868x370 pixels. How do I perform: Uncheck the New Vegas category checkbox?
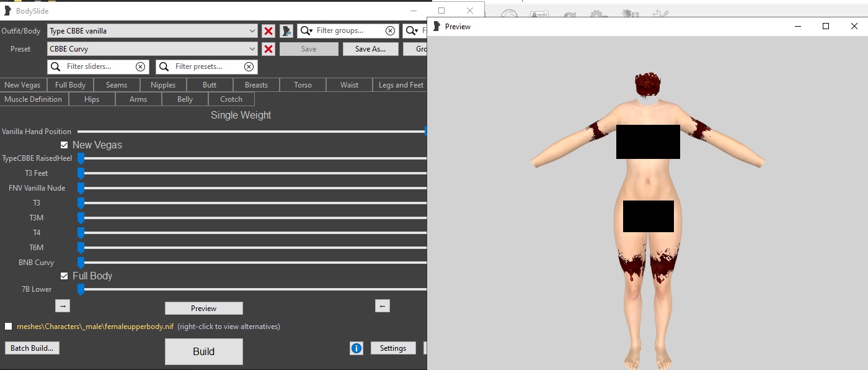click(x=64, y=145)
